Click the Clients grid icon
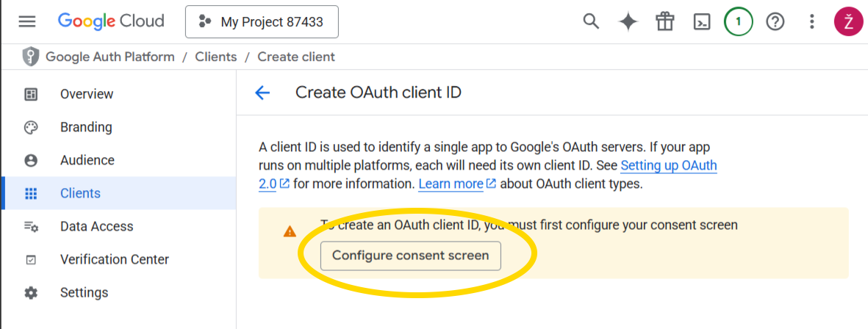Screen dimensions: 868x329 [31, 194]
